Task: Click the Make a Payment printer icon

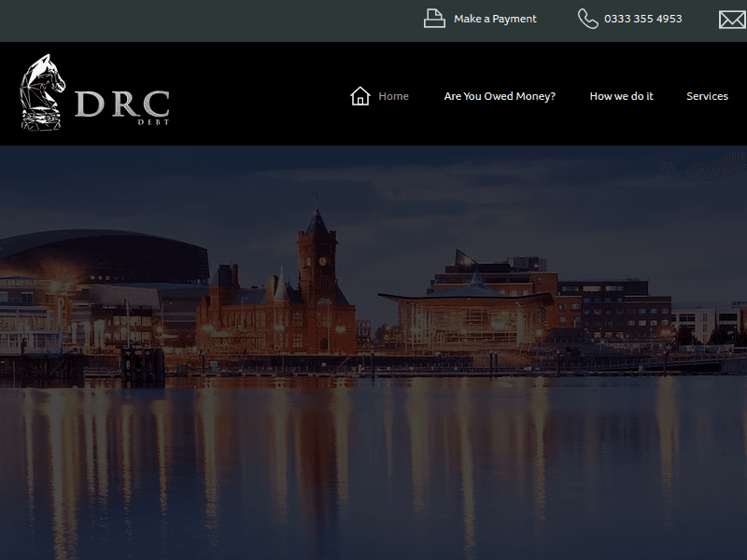Action: click(x=434, y=18)
